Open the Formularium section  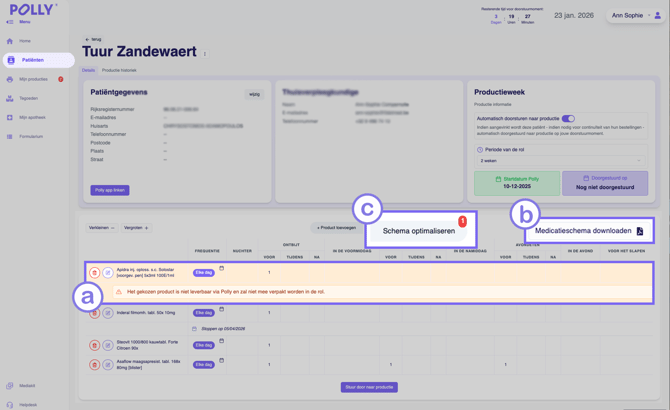point(31,136)
